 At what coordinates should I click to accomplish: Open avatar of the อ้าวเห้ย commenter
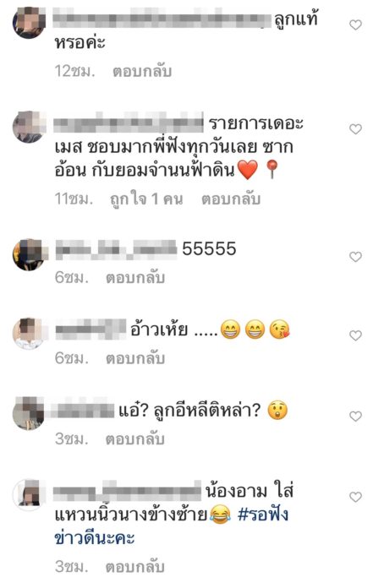[30, 333]
